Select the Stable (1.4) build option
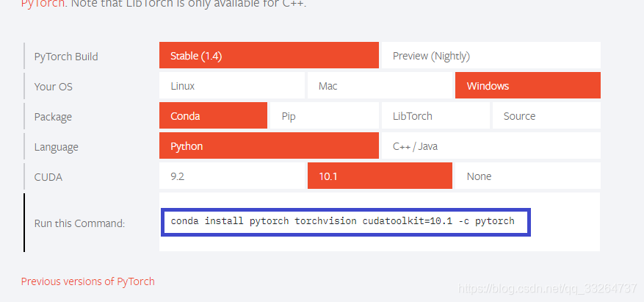644x302 pixels. 269,55
